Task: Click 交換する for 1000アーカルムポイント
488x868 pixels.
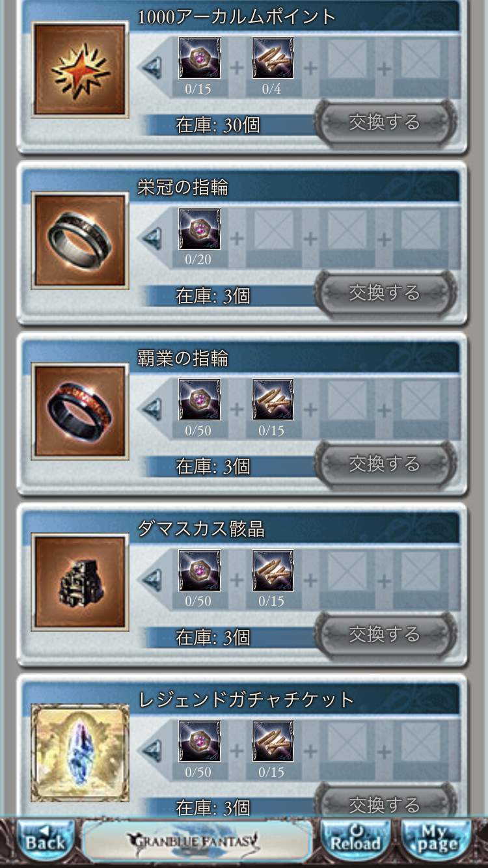Action: point(385,122)
